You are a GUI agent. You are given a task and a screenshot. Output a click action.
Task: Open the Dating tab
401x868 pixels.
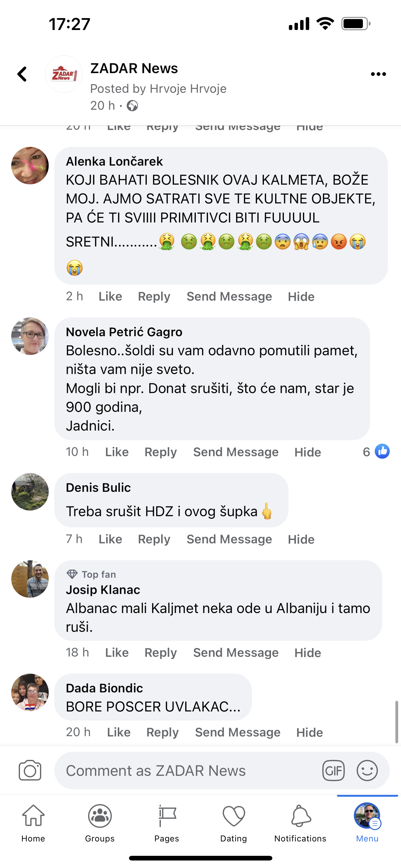tap(233, 823)
